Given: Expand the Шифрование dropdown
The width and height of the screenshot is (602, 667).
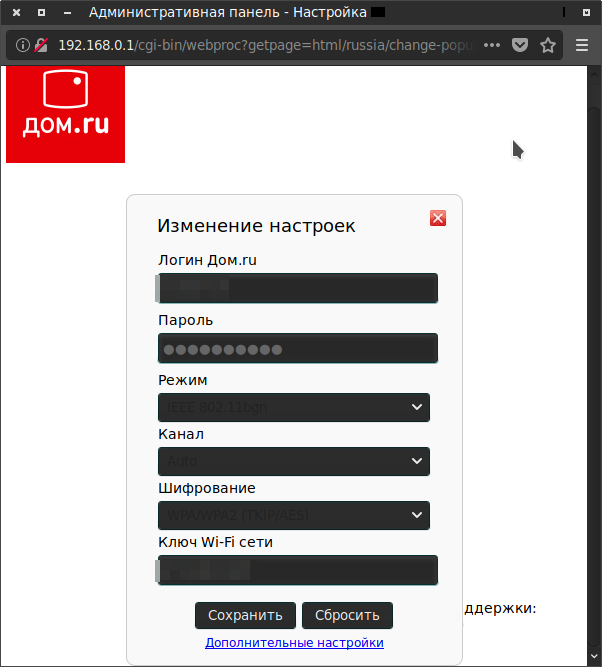Looking at the screenshot, I should (293, 515).
